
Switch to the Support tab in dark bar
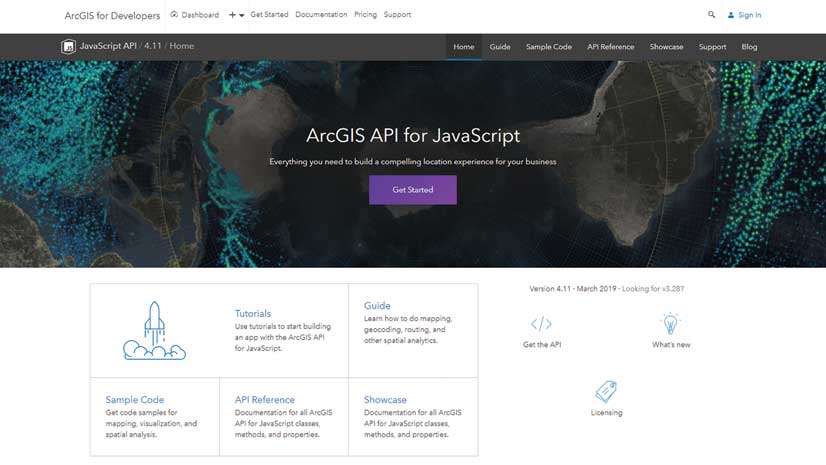(712, 47)
